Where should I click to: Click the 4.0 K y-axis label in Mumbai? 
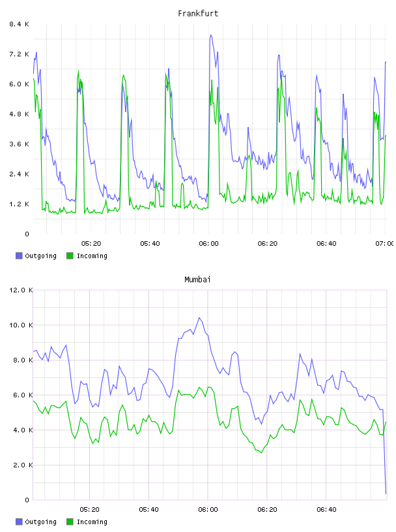23,430
